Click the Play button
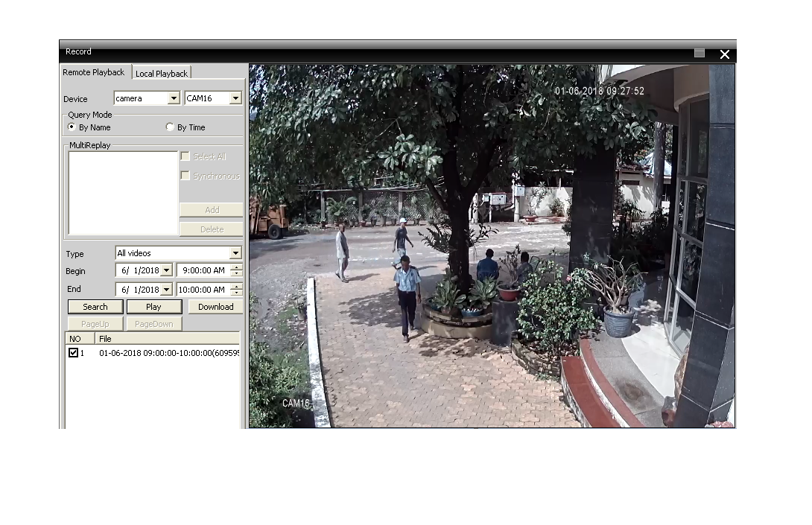This screenshot has width=812, height=525. [x=154, y=307]
